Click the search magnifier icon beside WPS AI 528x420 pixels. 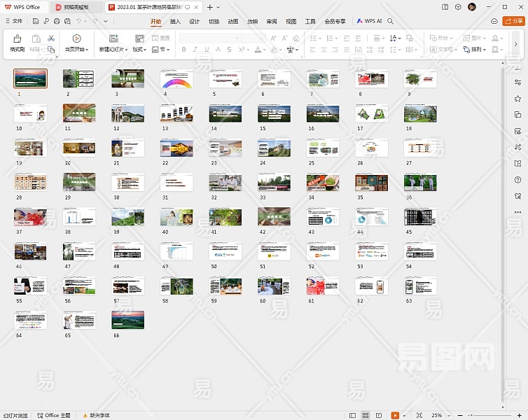tap(391, 22)
